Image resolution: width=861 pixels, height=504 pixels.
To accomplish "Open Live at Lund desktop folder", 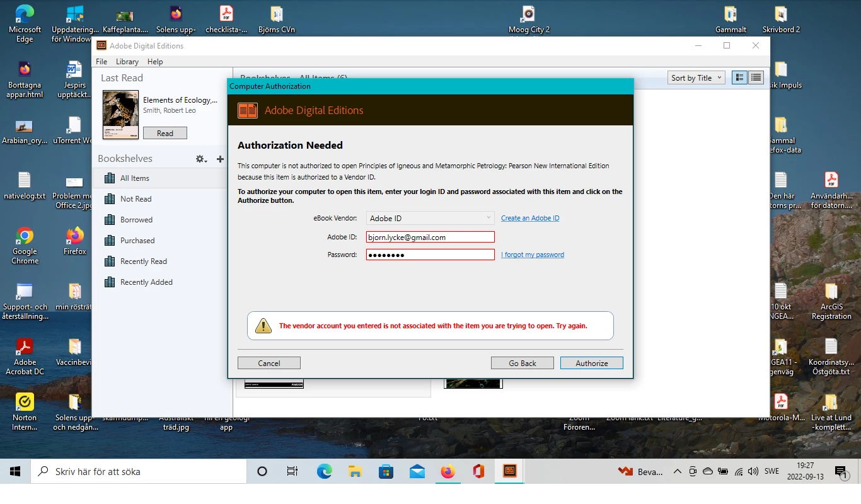I will pyautogui.click(x=831, y=412).
